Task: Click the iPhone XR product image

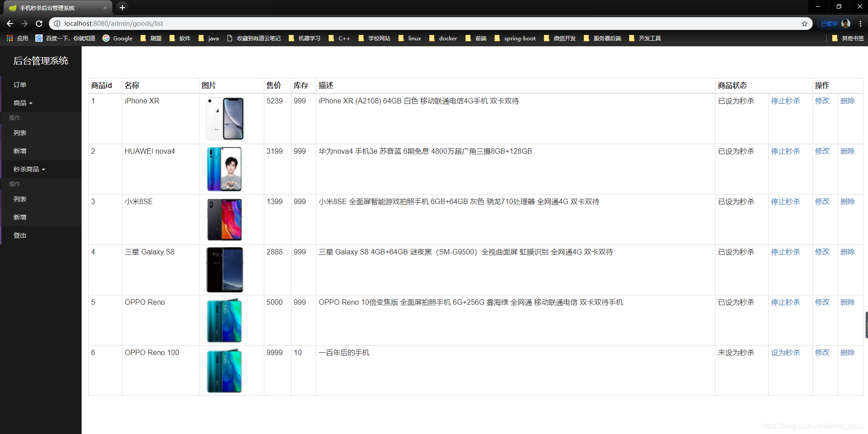Action: (225, 118)
